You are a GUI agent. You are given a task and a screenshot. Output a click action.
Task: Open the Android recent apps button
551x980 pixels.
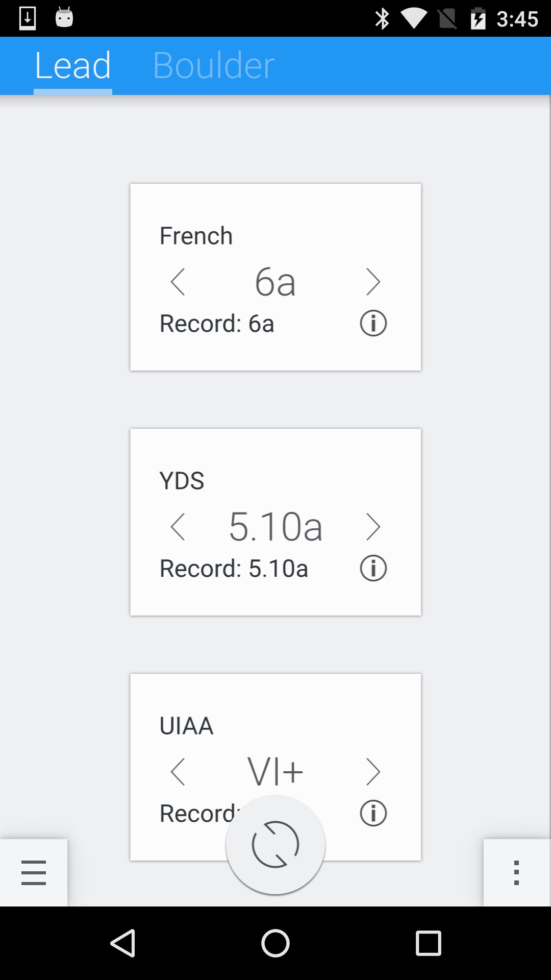point(428,943)
